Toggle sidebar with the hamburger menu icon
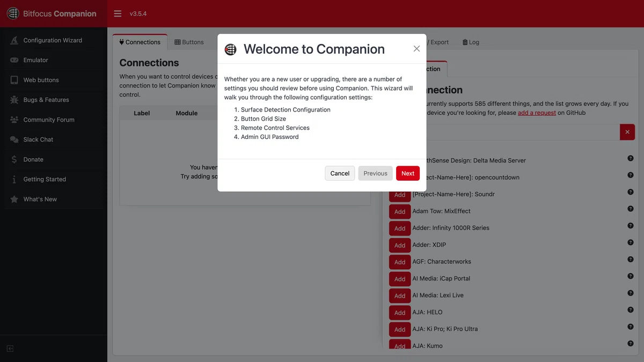The image size is (644, 362). (x=118, y=13)
